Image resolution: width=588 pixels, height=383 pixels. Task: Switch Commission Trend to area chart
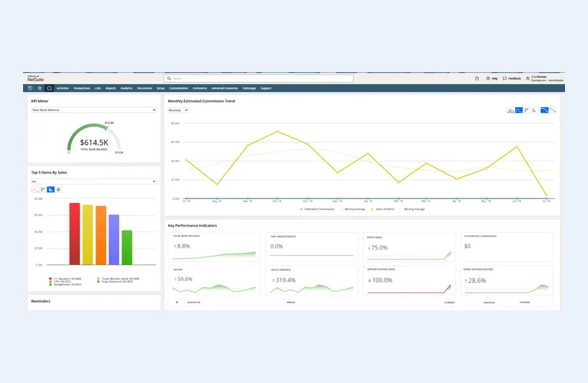coord(511,110)
